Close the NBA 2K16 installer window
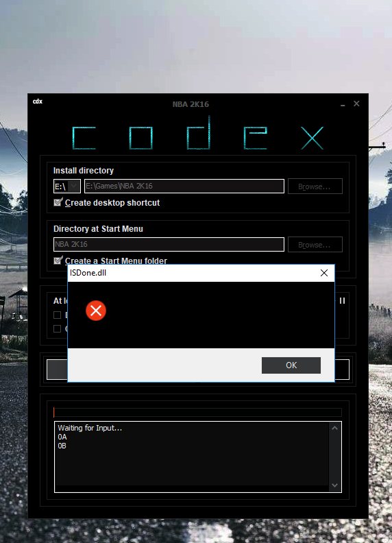This screenshot has height=543, width=392. pos(356,104)
